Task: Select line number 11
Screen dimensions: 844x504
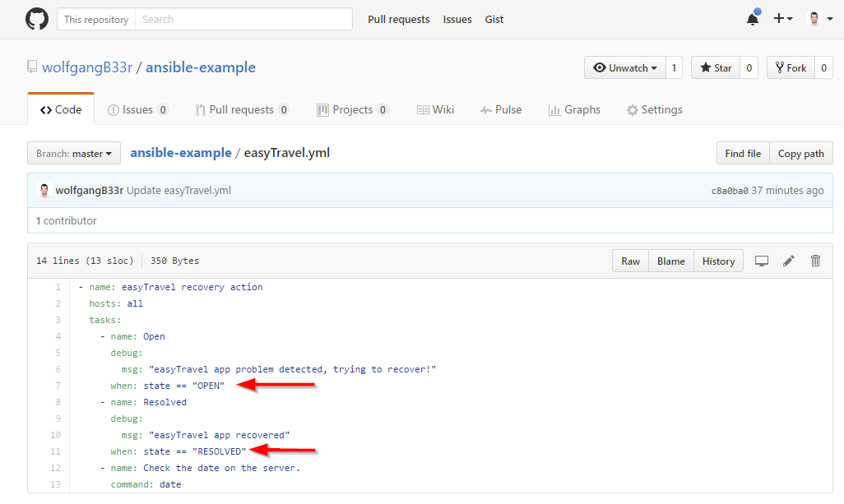Action: (x=55, y=451)
